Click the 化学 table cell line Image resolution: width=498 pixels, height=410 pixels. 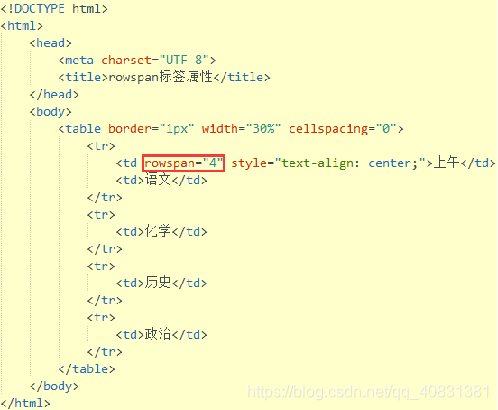[161, 231]
